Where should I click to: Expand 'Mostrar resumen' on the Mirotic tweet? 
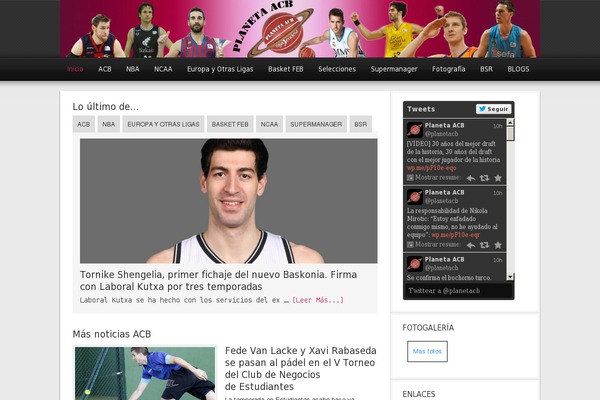[434, 245]
